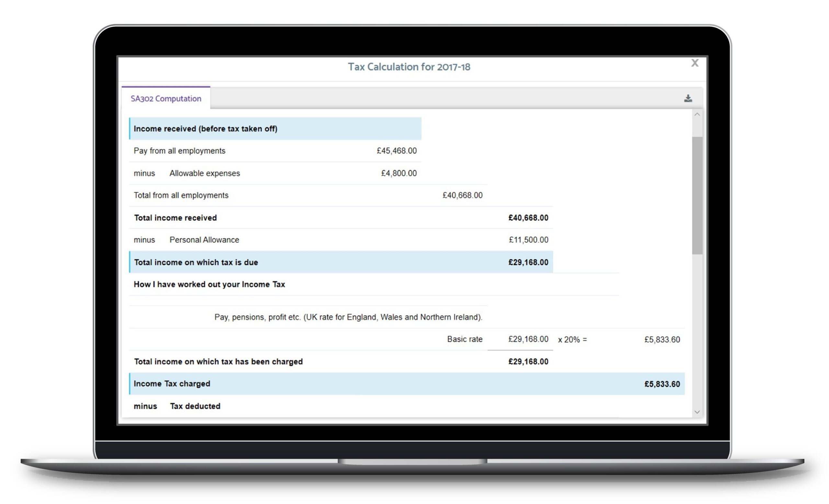Click the Pay from all employments value £45,468.00
829x504 pixels.
(396, 151)
